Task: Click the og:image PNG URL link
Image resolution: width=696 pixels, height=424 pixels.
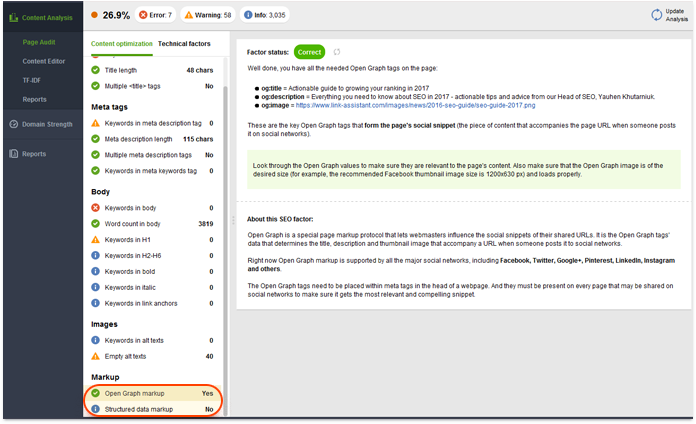Action: click(x=415, y=105)
